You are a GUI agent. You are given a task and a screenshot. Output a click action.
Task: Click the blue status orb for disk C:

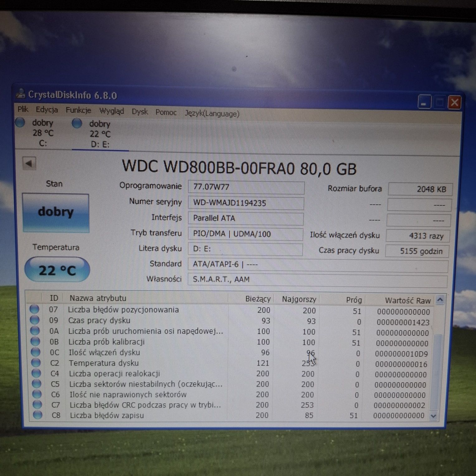tap(20, 122)
